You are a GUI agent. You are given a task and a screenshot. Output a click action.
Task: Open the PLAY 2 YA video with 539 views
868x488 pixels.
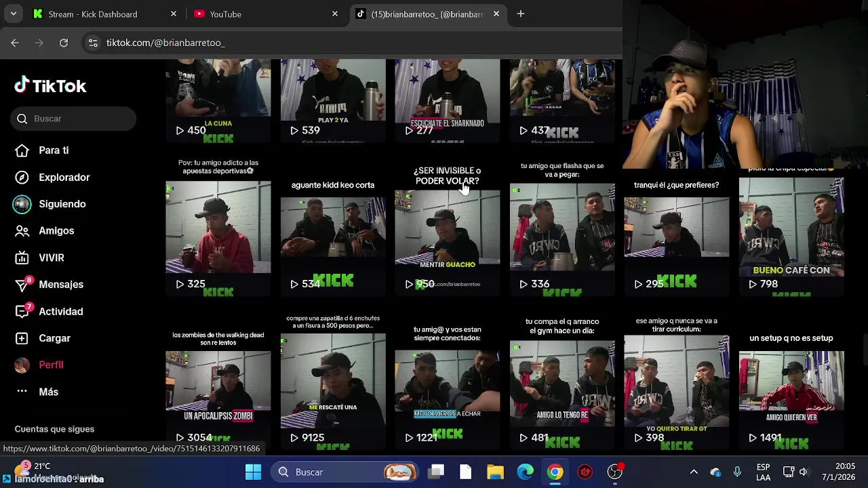pyautogui.click(x=333, y=100)
